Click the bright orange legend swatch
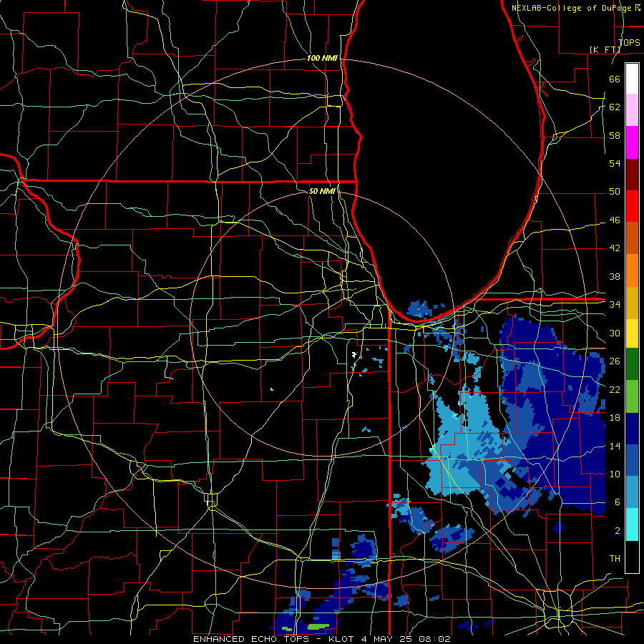 click(632, 270)
